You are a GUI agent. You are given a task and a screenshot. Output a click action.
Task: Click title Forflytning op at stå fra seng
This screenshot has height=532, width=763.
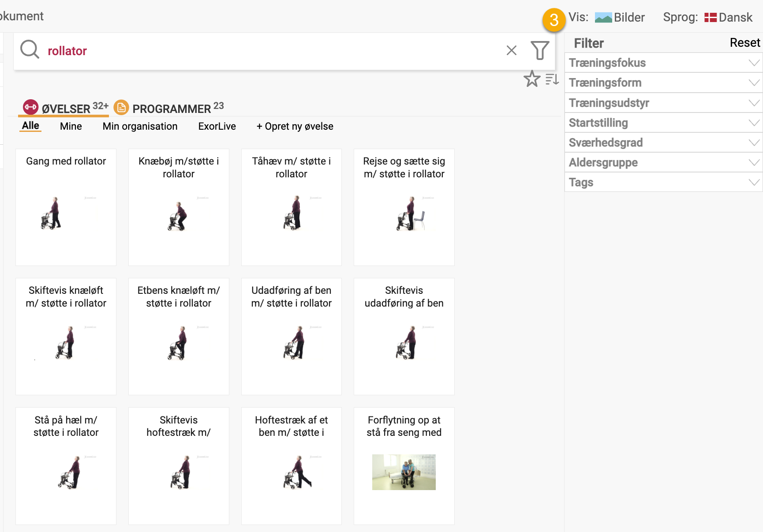404,426
